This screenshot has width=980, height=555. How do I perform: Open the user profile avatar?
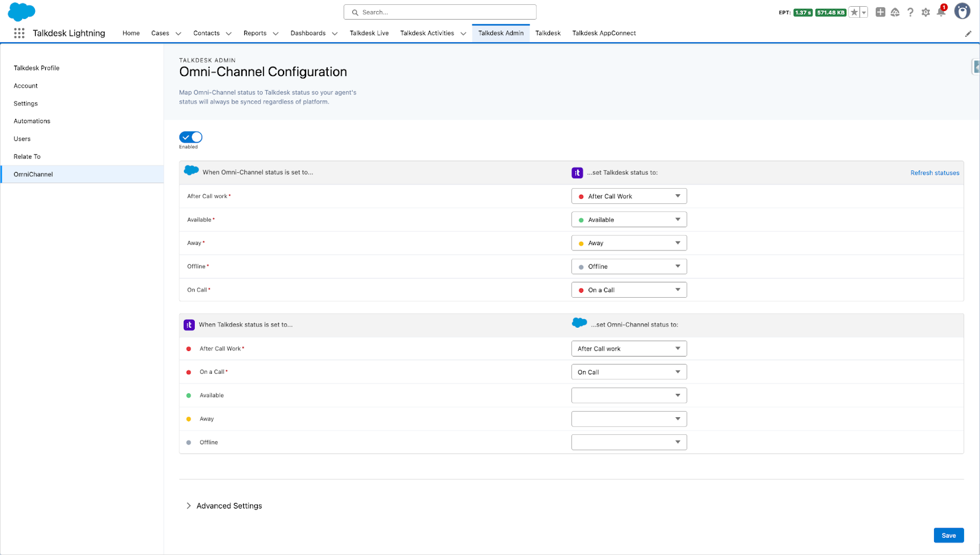pyautogui.click(x=962, y=12)
